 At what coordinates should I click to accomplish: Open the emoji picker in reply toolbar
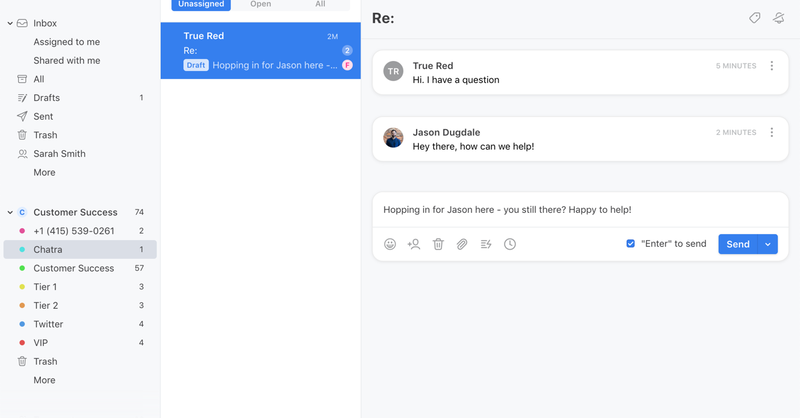[x=390, y=244]
